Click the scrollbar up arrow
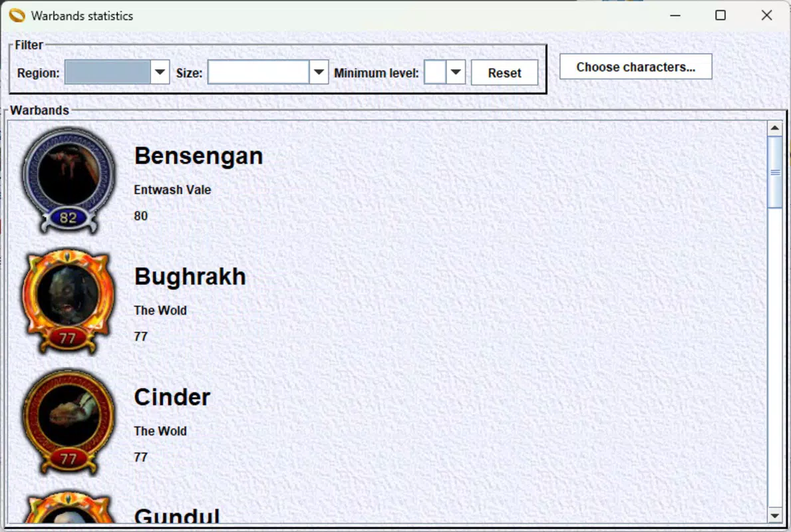The height and width of the screenshot is (532, 791). pos(775,128)
